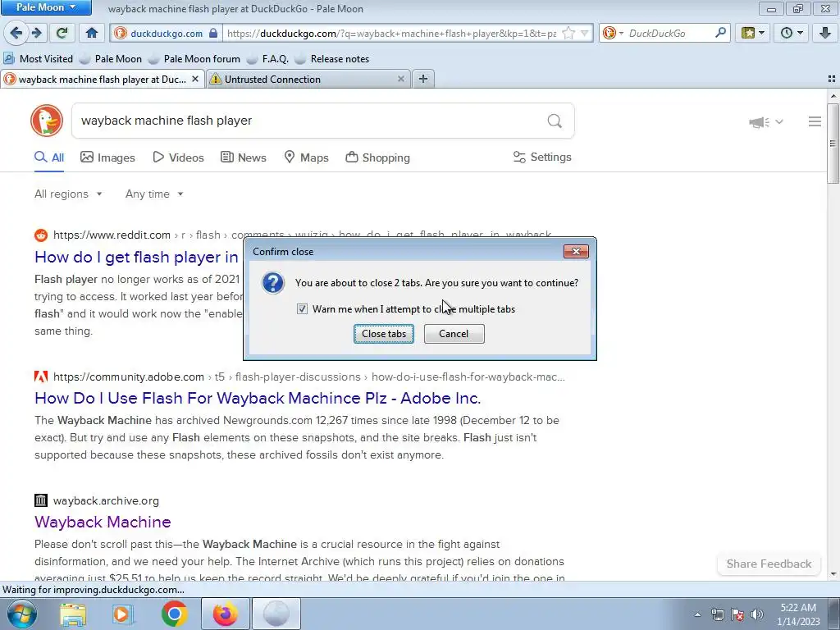Click the search magnifier in the DuckDuckGo toolbar box
The width and height of the screenshot is (840, 630).
720,33
